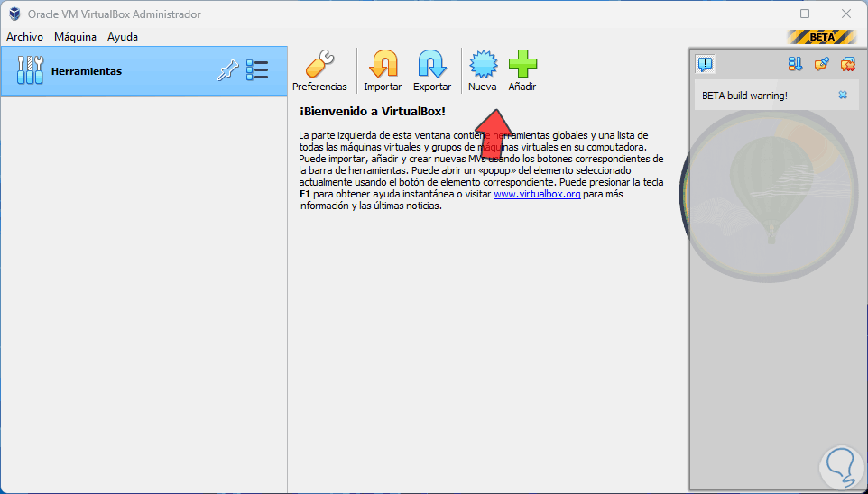Toggle notification sort order icon
This screenshot has height=494, width=868.
coord(795,64)
